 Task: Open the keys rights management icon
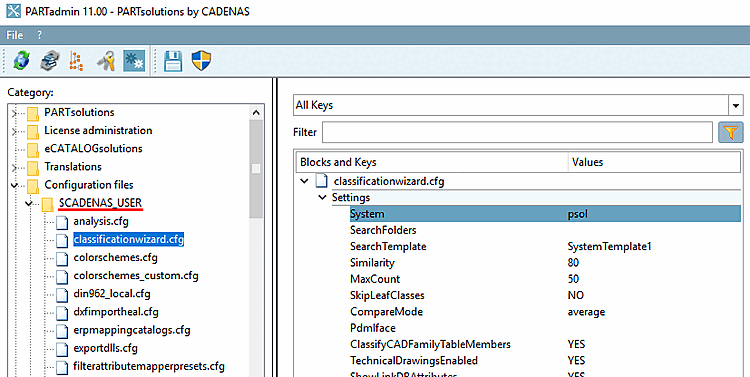point(106,61)
